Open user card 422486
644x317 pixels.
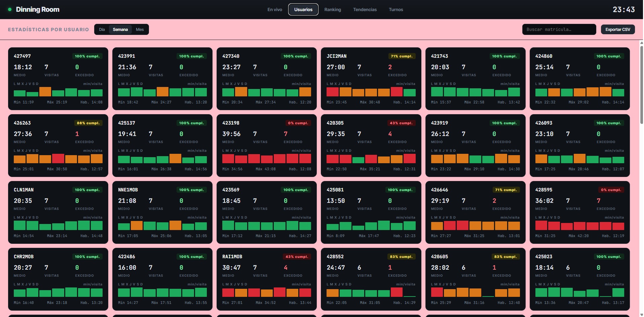[162, 279]
